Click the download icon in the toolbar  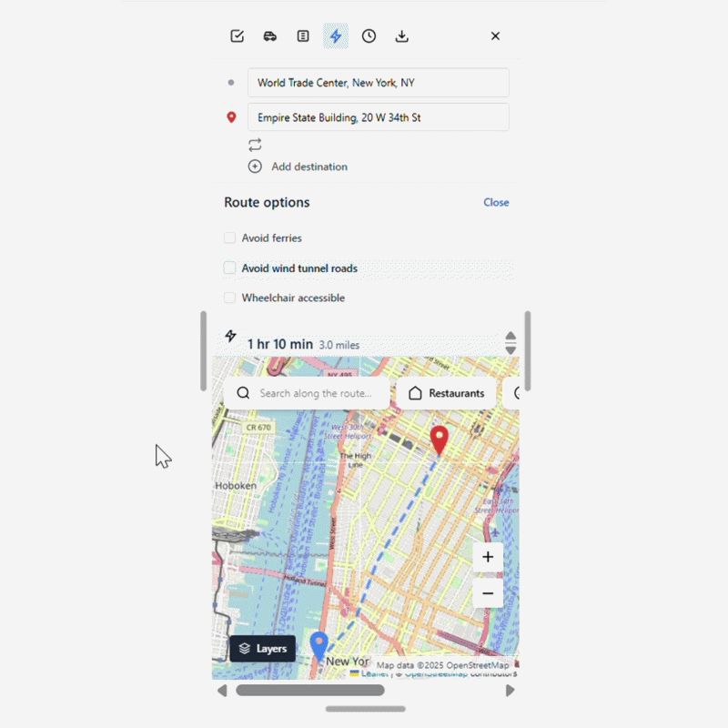pos(401,36)
